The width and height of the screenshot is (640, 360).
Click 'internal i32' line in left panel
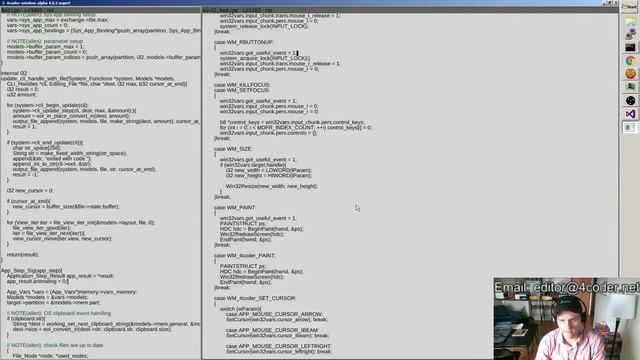[14, 73]
